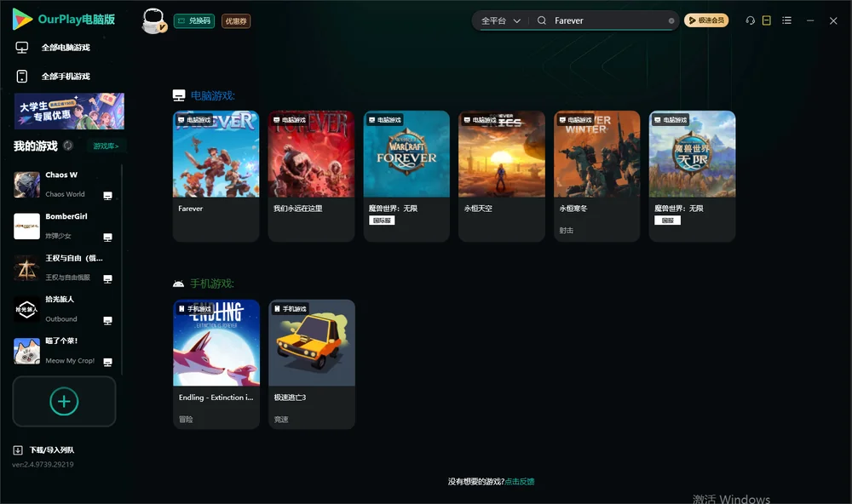The image size is (852, 504).
Task: Click the 我的游戏 heading
Action: point(35,146)
